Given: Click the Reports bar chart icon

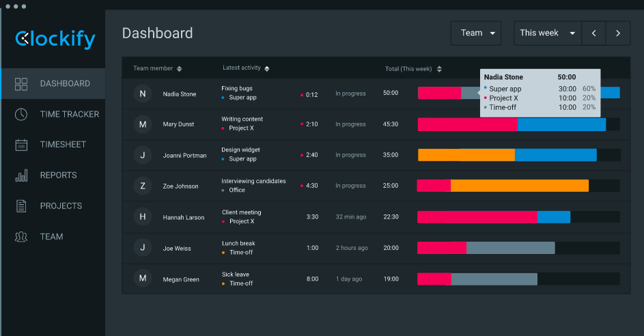Looking at the screenshot, I should click(x=21, y=176).
